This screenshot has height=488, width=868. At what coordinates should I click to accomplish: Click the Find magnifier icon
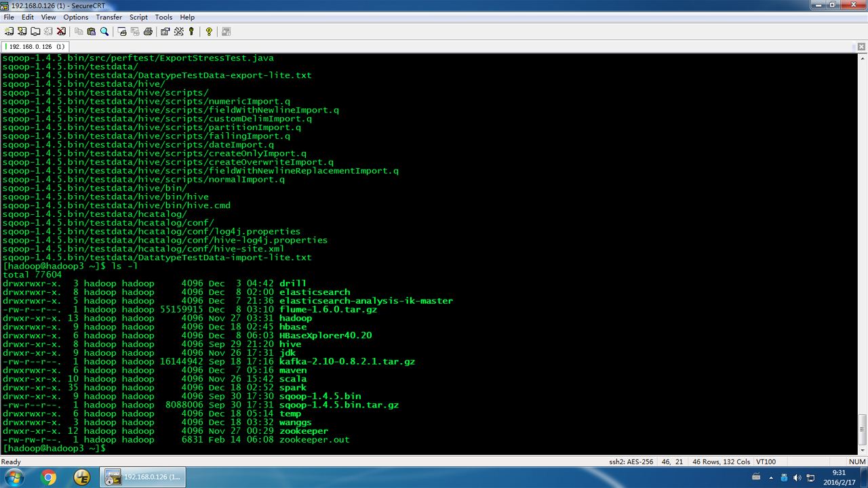pos(104,31)
